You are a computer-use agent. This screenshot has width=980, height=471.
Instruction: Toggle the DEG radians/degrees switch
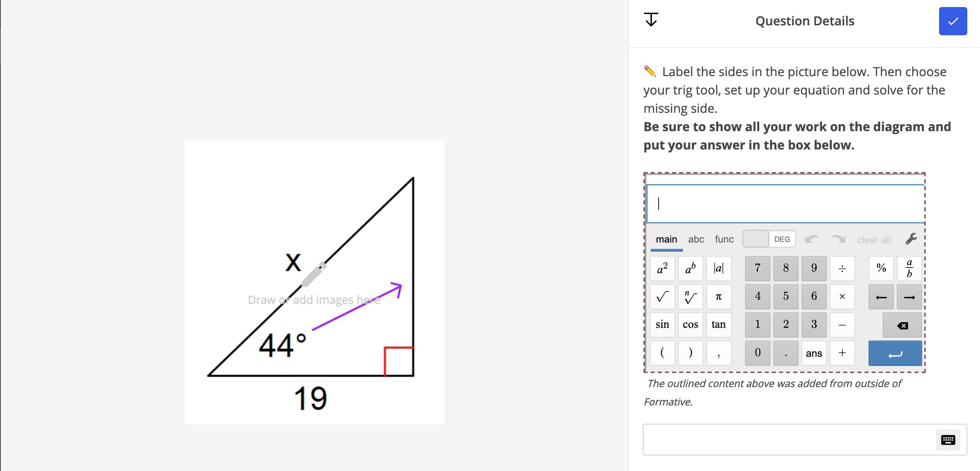click(769, 239)
